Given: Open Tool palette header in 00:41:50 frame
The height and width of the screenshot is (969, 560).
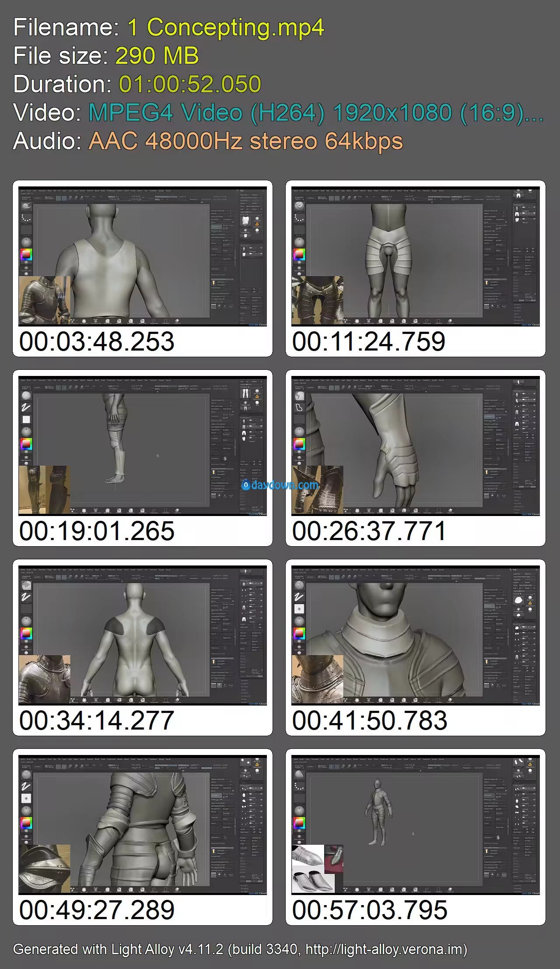Looking at the screenshot, I should pyautogui.click(x=526, y=570).
